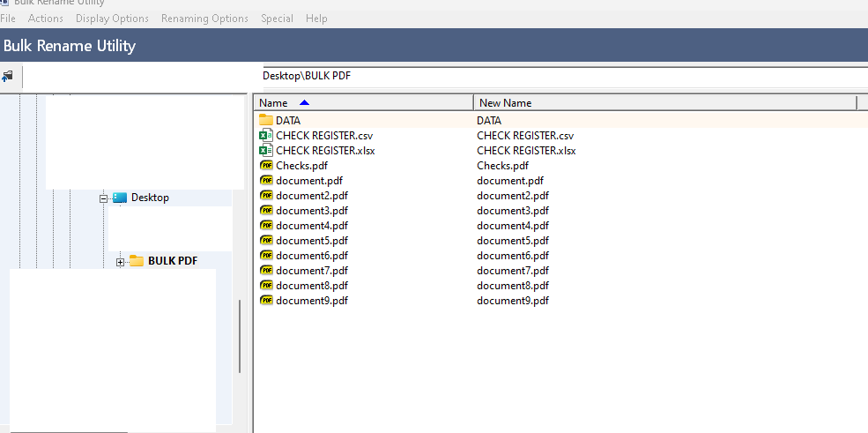Click the document2.pdf PDF icon

(266, 195)
